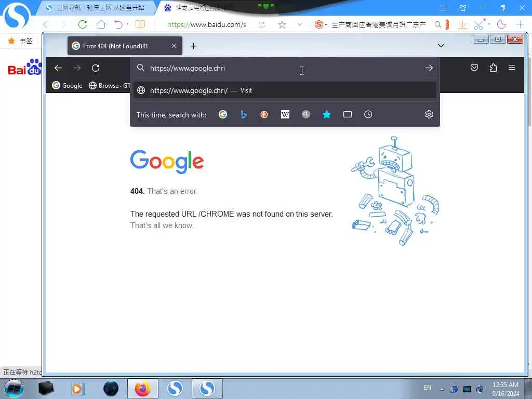Expand Sogou address bar dropdown chevron
This screenshot has height=399, width=532.
(x=300, y=24)
